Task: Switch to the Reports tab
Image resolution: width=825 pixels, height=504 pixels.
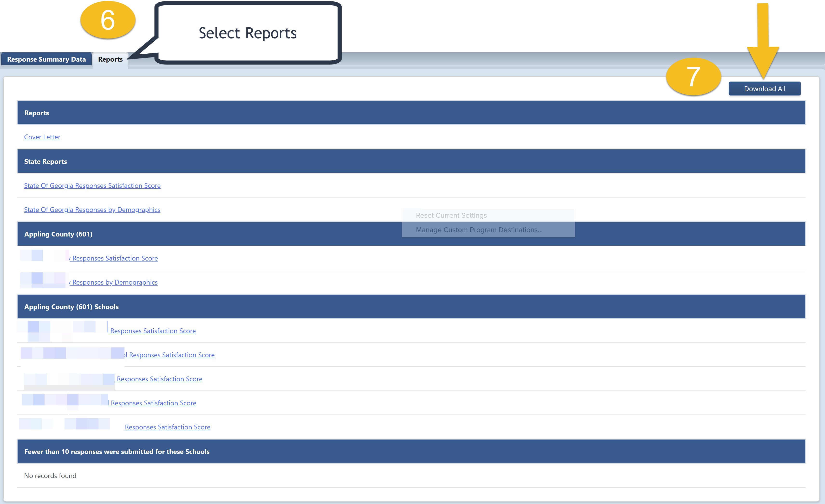Action: pyautogui.click(x=110, y=59)
